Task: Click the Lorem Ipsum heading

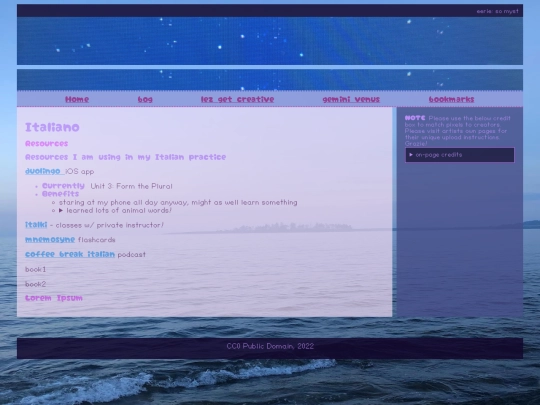Action: [54, 298]
